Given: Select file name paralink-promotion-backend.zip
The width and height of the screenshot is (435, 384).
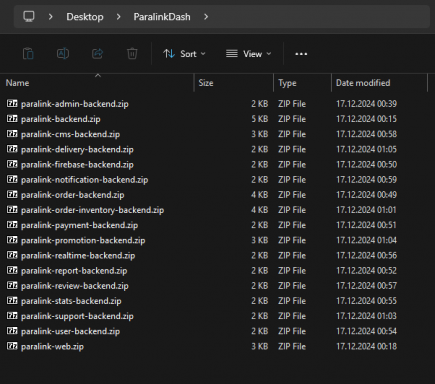Looking at the screenshot, I should 83,240.
